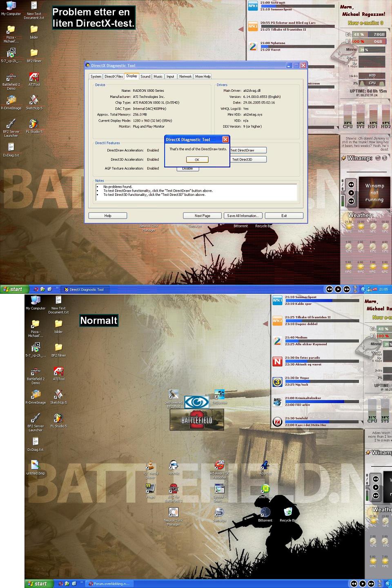Click the Winamp not running display

374,192
